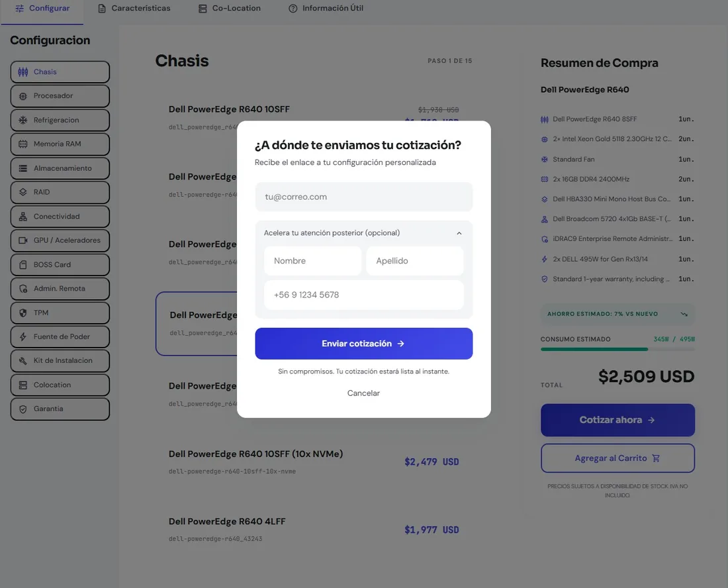
Task: Click the Conectividad network icon
Action: [23, 217]
